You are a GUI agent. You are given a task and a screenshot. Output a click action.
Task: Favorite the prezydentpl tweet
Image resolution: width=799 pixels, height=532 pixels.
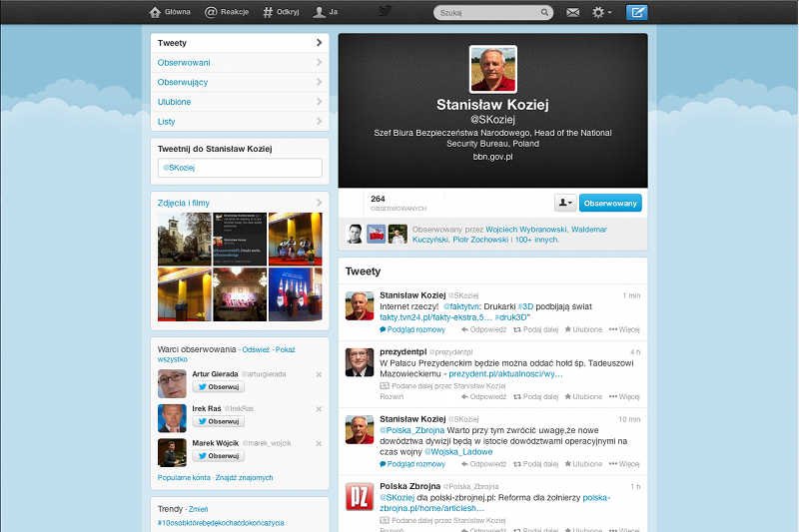click(583, 396)
